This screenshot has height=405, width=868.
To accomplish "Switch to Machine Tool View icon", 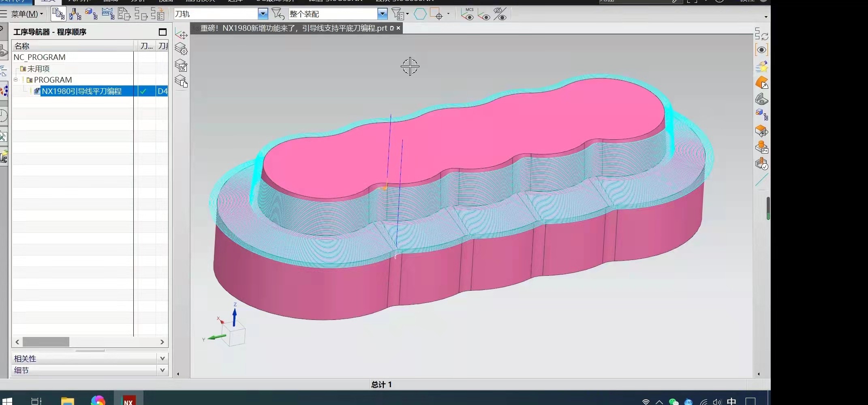I will click(x=75, y=14).
